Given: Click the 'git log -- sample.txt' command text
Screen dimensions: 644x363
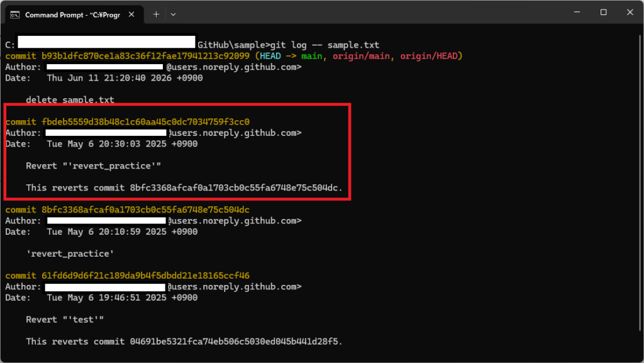Looking at the screenshot, I should coord(325,45).
